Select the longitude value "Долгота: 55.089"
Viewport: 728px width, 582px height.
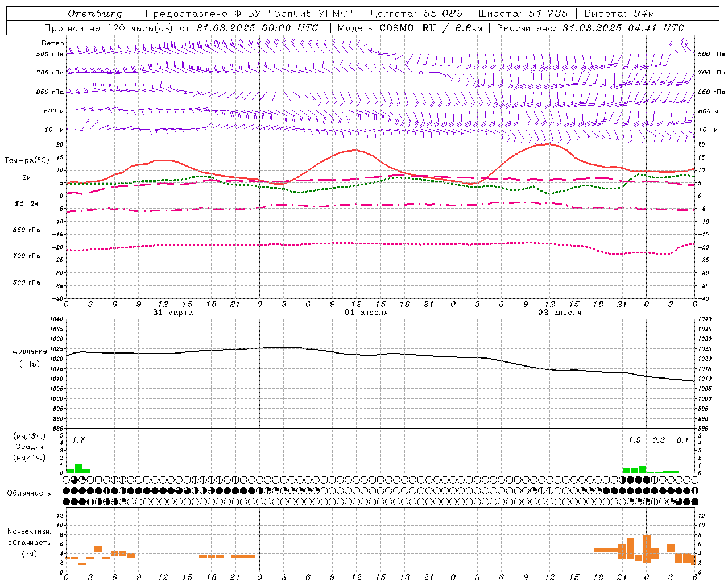pyautogui.click(x=416, y=14)
